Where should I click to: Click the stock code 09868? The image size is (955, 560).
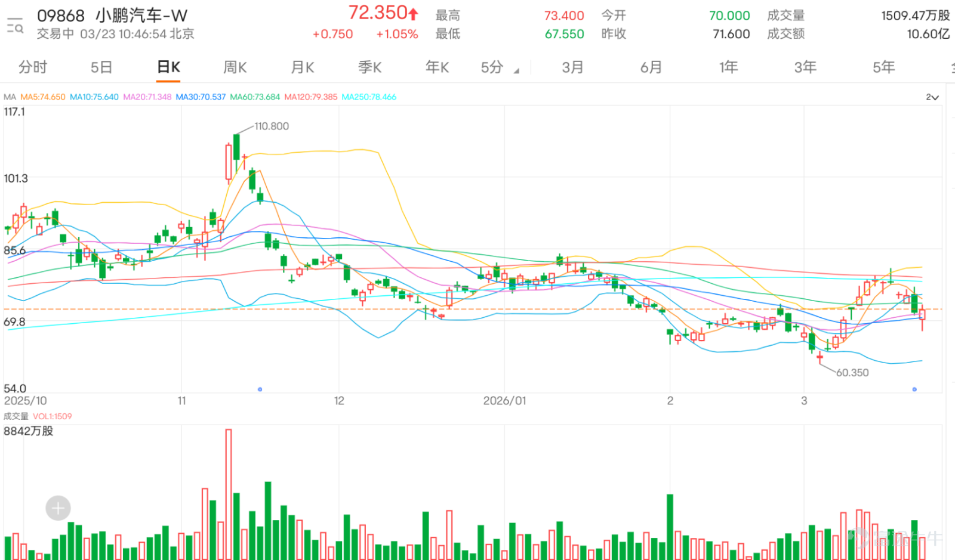click(61, 16)
